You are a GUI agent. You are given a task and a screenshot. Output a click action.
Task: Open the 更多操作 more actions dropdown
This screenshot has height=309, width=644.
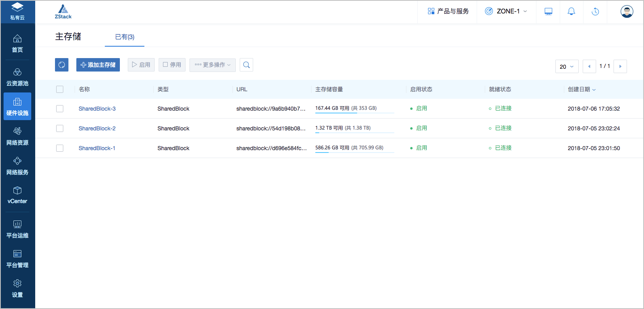[x=212, y=65]
